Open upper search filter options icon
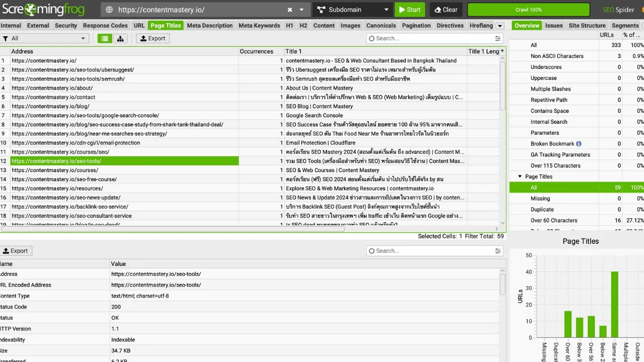This screenshot has width=644, height=362. [x=498, y=38]
